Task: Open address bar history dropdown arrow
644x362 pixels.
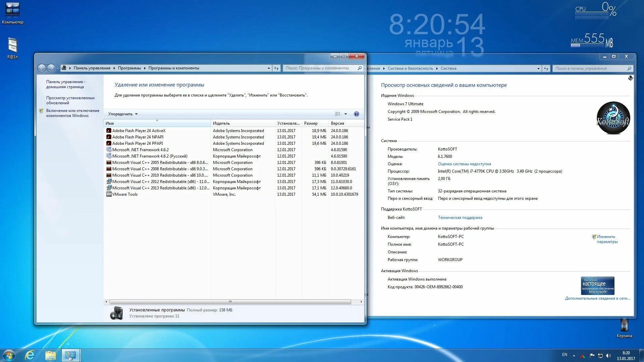Action: coord(269,68)
